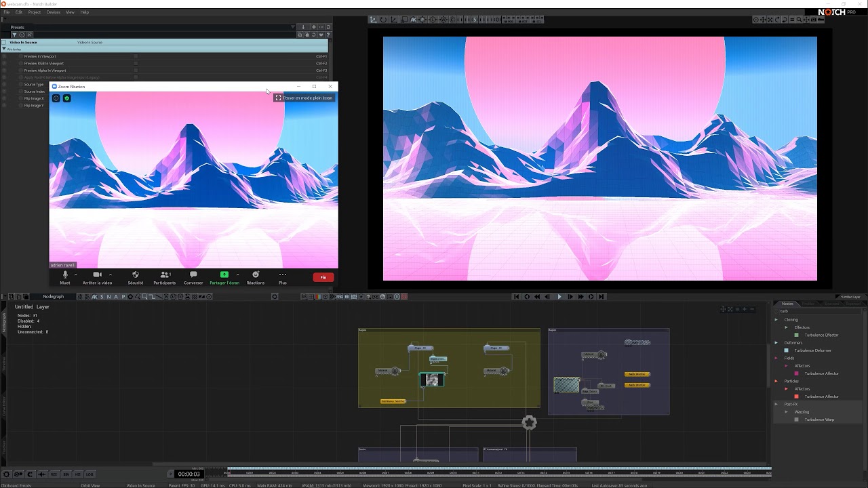Click nodegraph zoom in plus icon

coord(744,309)
